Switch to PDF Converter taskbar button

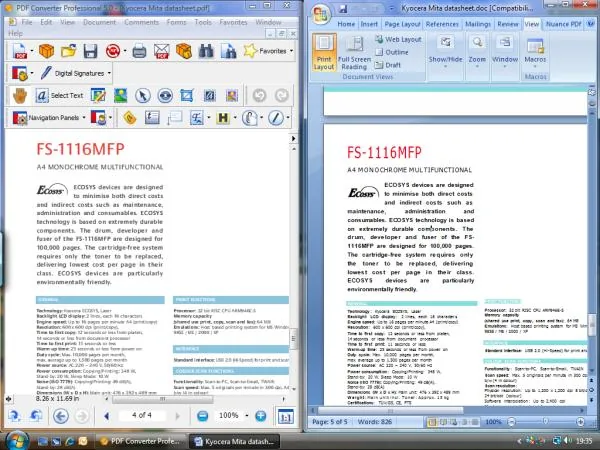[140, 441]
